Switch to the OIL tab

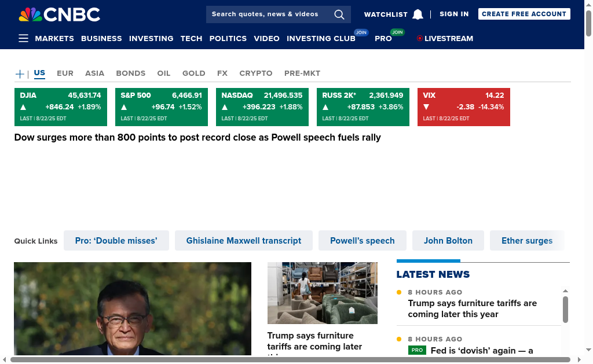click(164, 73)
